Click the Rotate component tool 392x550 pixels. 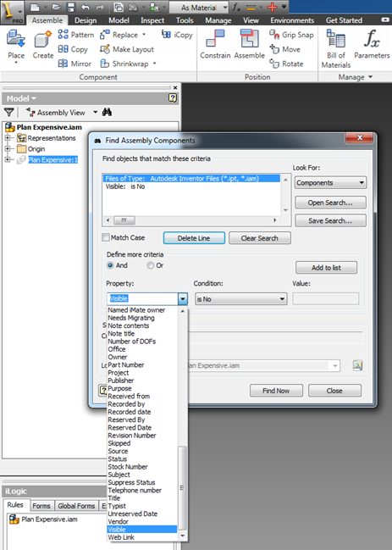click(286, 64)
